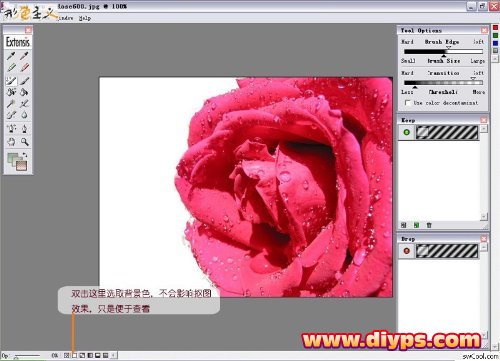Select the Keep color eyedropper tool
Viewport: 500px width, 361px height.
tap(11, 56)
